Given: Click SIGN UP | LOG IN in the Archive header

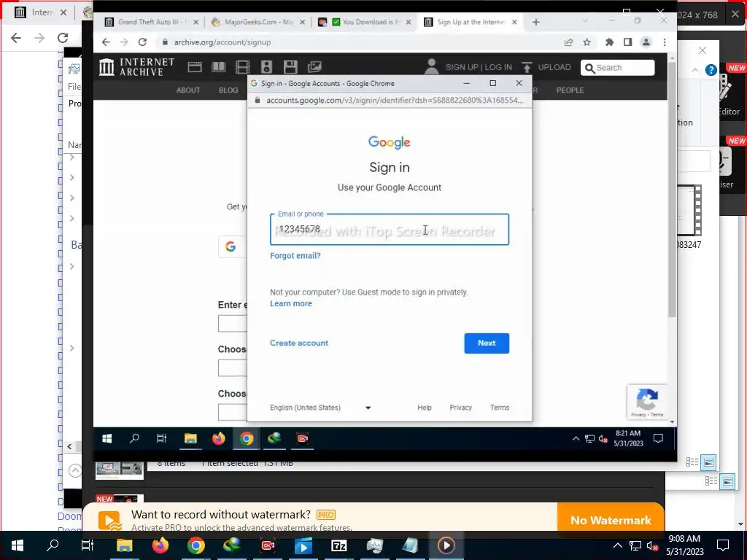Looking at the screenshot, I should coord(479,67).
